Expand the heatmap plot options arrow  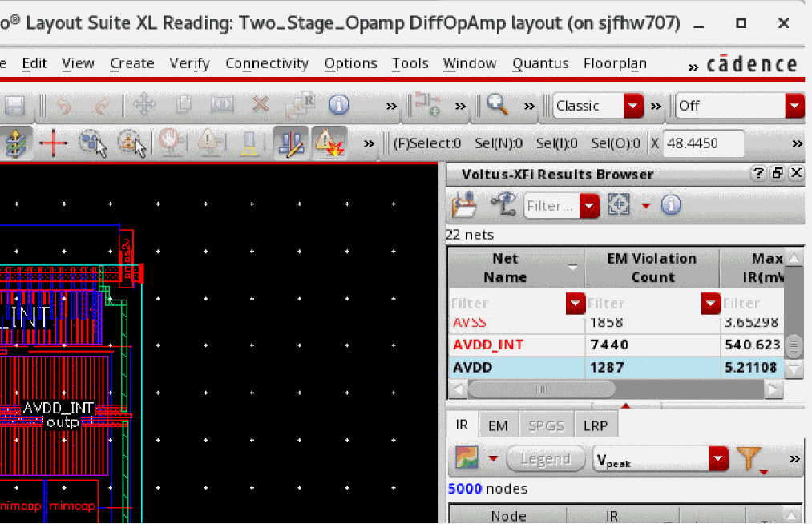point(493,458)
